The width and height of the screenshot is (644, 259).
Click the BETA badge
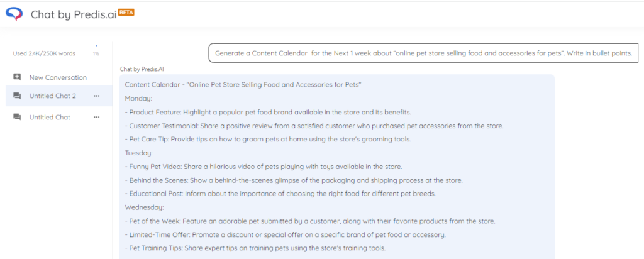pyautogui.click(x=126, y=13)
